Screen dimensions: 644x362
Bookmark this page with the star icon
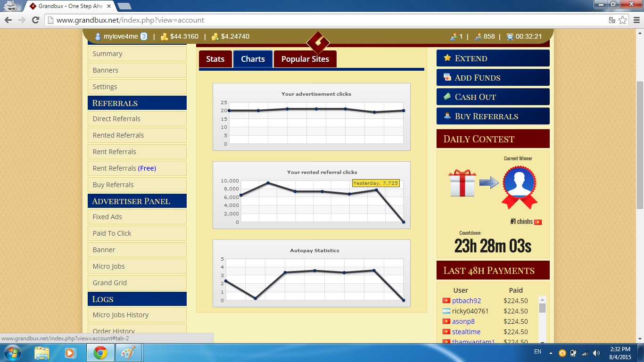(x=622, y=20)
